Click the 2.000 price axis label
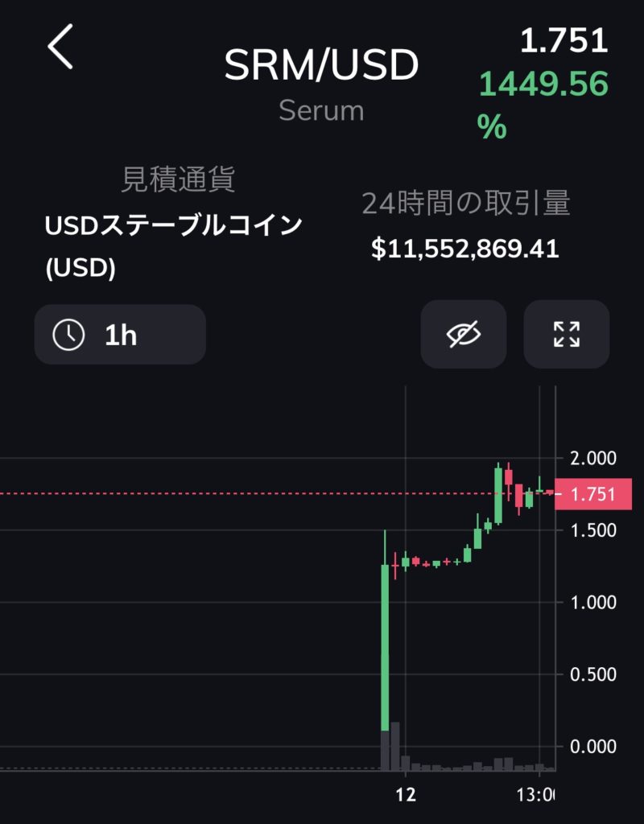 (x=593, y=458)
